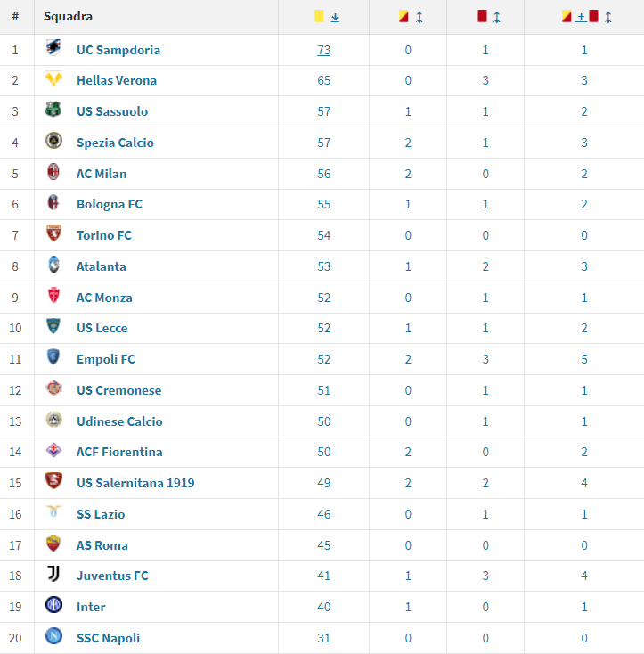This screenshot has width=644, height=654.
Task: Open Sampdoria's 73 yellow cards link
Action: click(x=324, y=50)
